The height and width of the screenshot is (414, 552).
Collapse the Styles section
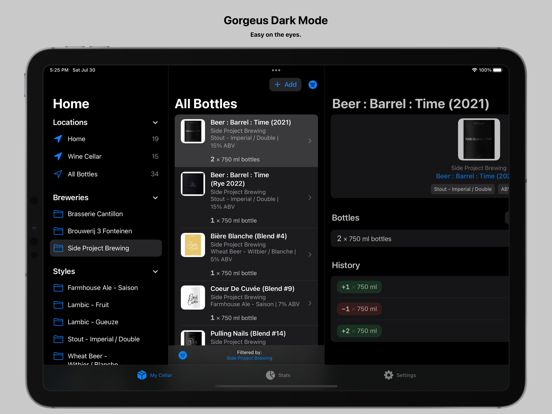pos(155,271)
